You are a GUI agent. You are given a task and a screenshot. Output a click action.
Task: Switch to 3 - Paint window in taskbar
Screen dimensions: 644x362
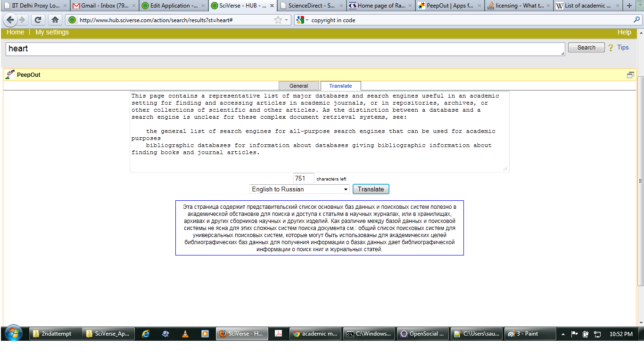point(530,333)
